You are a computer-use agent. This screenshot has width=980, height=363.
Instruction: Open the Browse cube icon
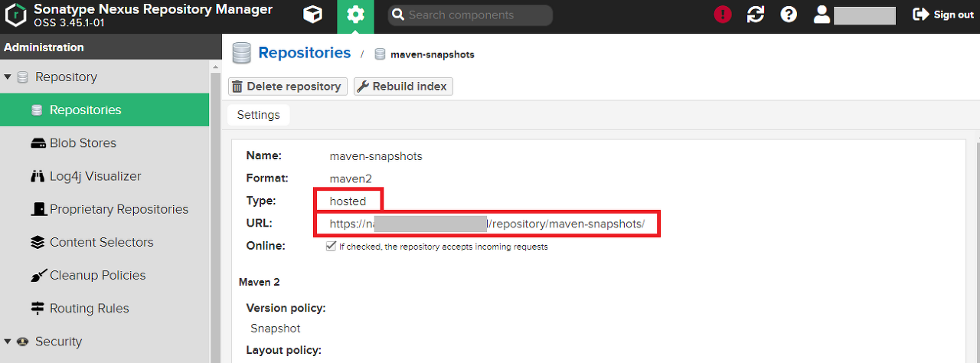click(x=312, y=15)
